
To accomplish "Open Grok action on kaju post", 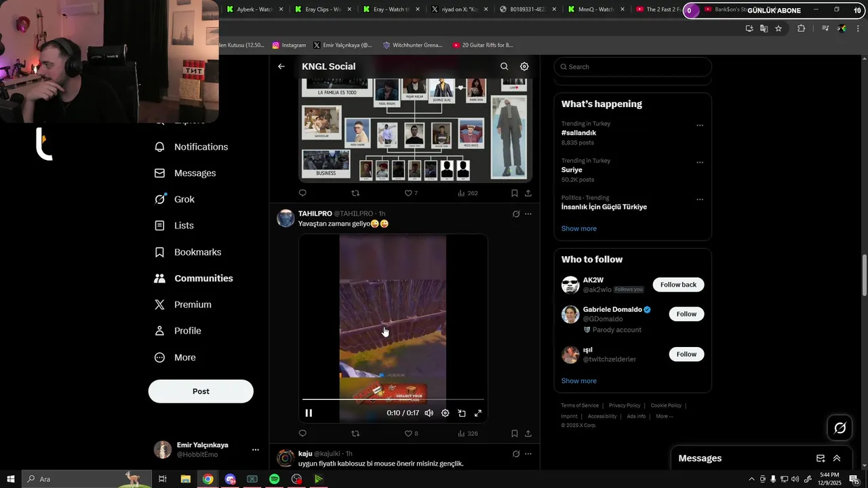I will (516, 453).
